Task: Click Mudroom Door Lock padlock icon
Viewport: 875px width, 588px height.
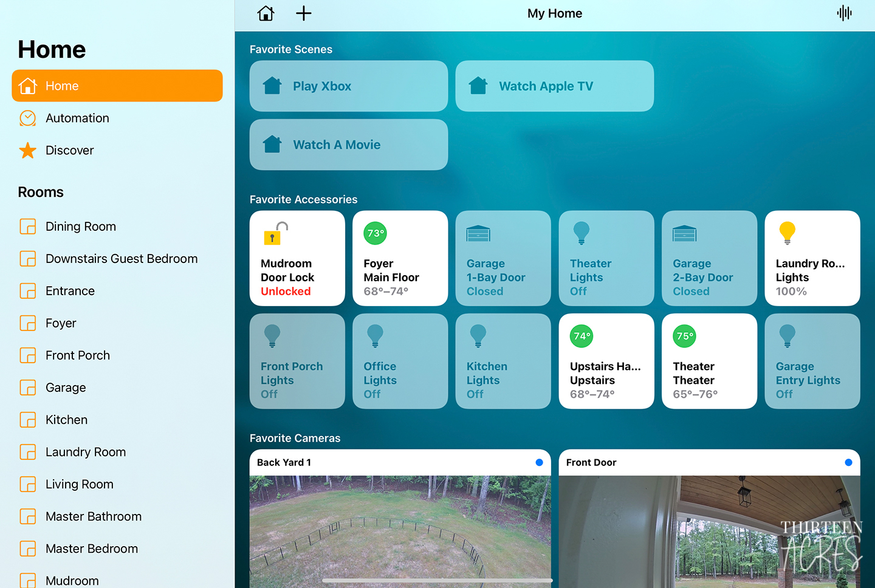Action: (x=275, y=233)
